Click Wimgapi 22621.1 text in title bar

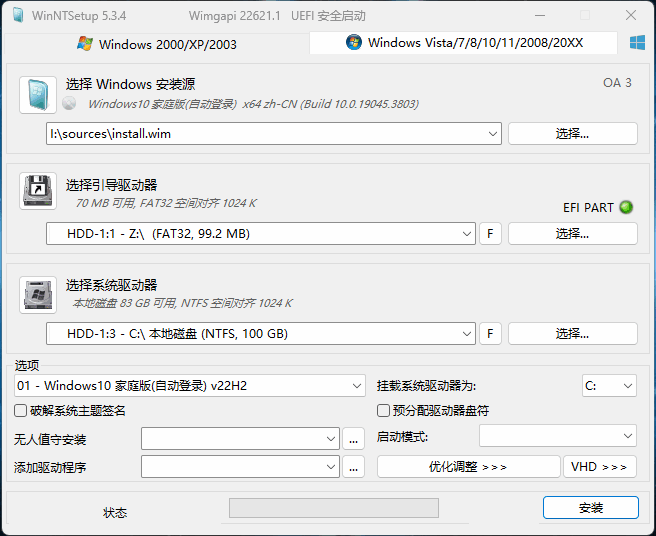pyautogui.click(x=235, y=16)
